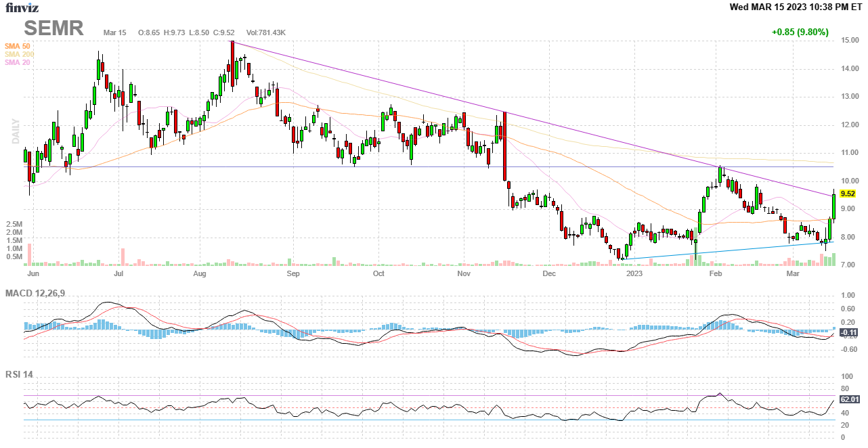Click the RSI 62.01 value badge

849,399
